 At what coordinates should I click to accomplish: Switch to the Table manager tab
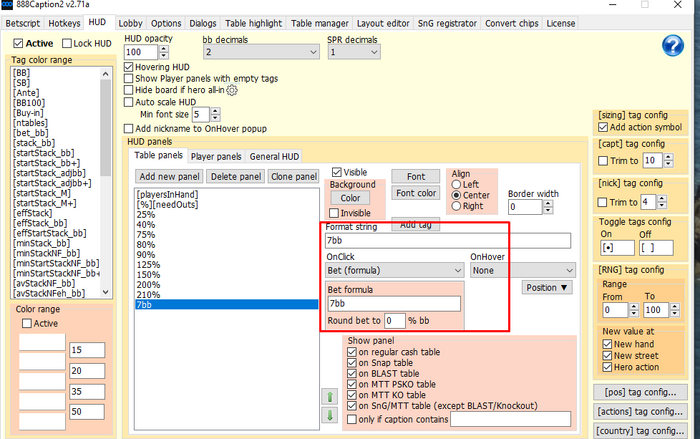319,22
